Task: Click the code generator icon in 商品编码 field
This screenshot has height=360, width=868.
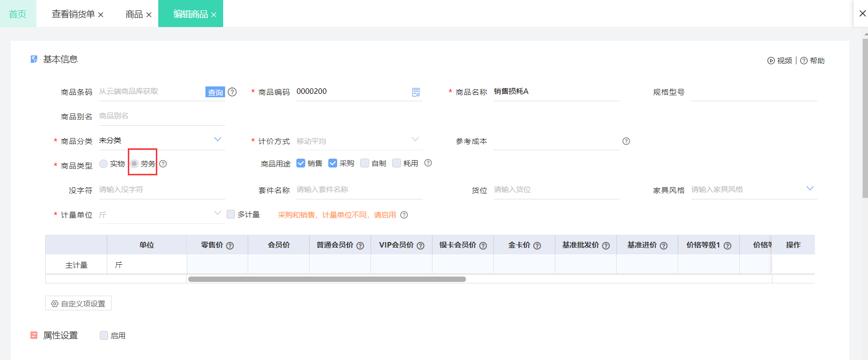Action: pyautogui.click(x=416, y=92)
